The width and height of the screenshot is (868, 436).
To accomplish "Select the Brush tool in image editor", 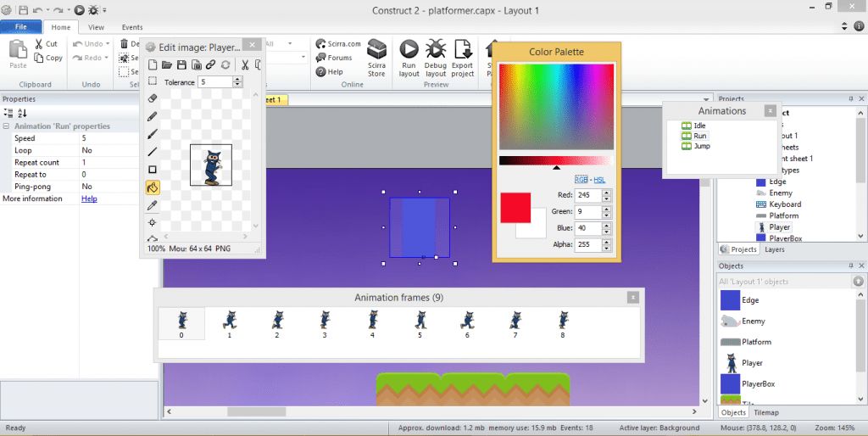I will [x=153, y=134].
